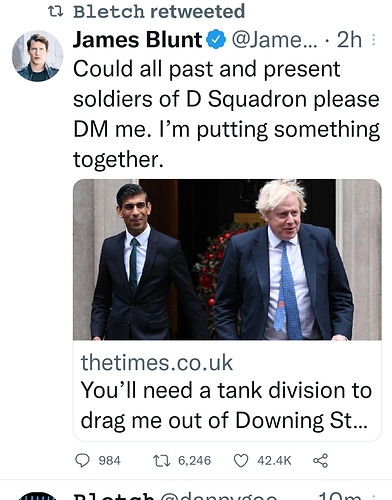
Task: Like the tweet via heart icon
Action: click(241, 461)
